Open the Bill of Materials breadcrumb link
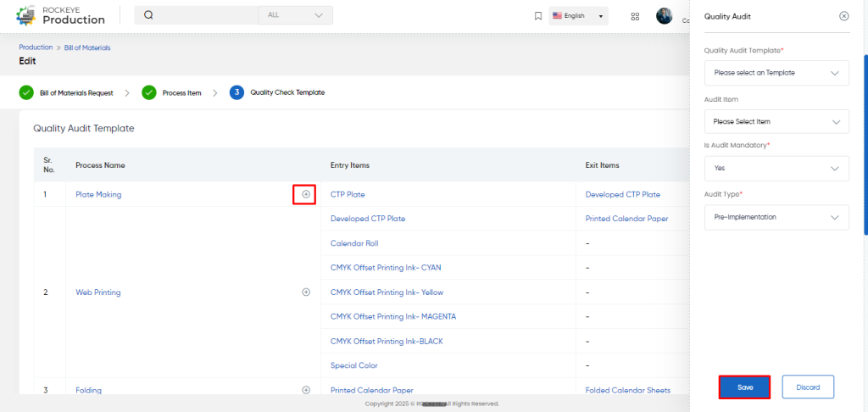 [87, 47]
